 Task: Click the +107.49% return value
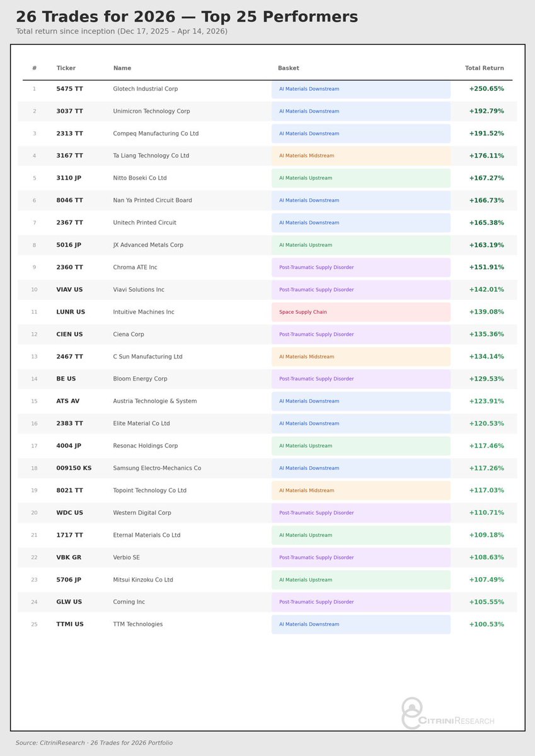click(x=486, y=580)
